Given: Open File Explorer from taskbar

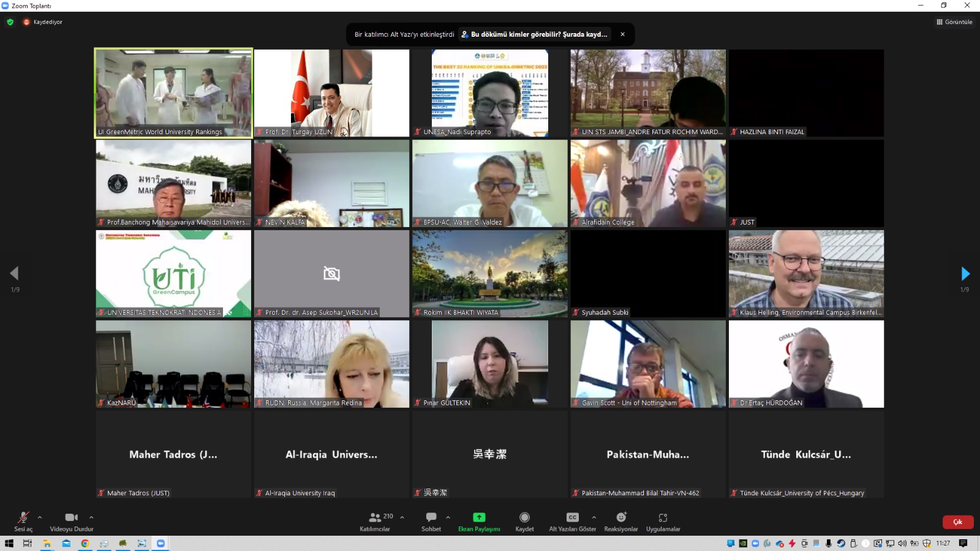Looking at the screenshot, I should tap(47, 543).
